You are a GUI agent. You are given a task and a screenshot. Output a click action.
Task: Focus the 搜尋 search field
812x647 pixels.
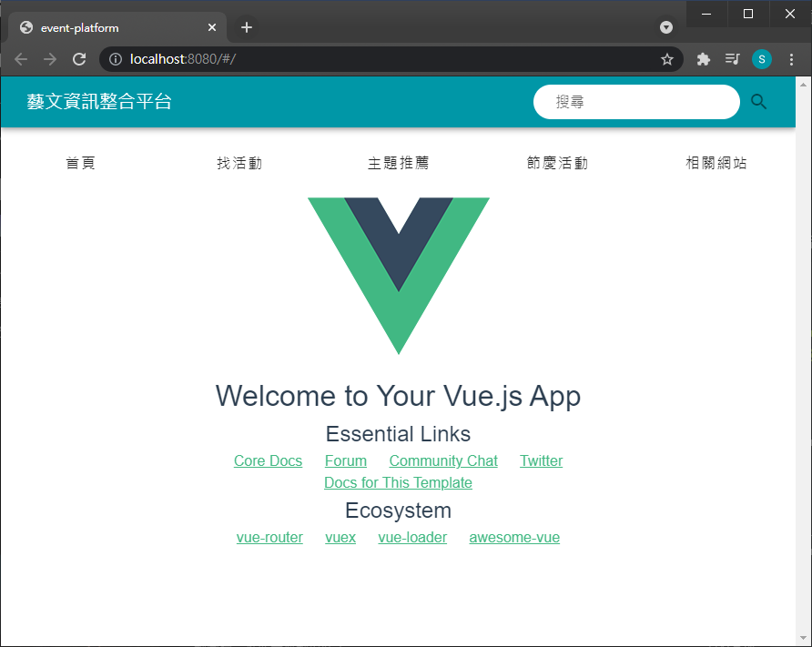tap(636, 102)
